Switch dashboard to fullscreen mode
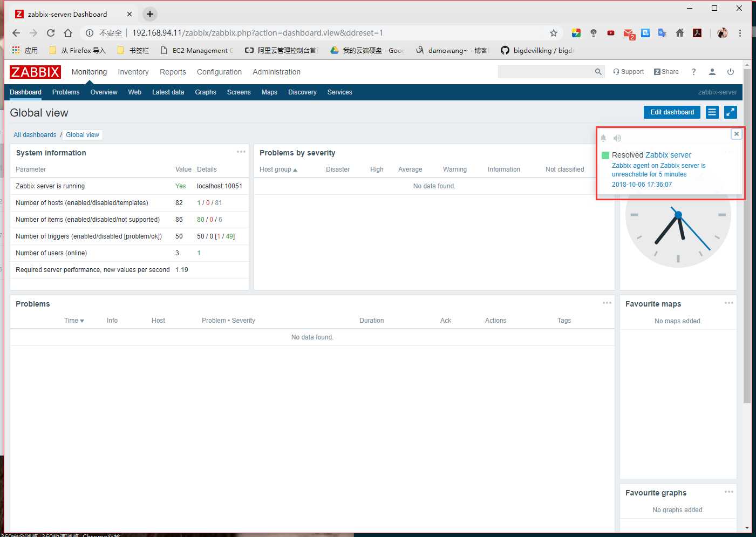 (731, 112)
